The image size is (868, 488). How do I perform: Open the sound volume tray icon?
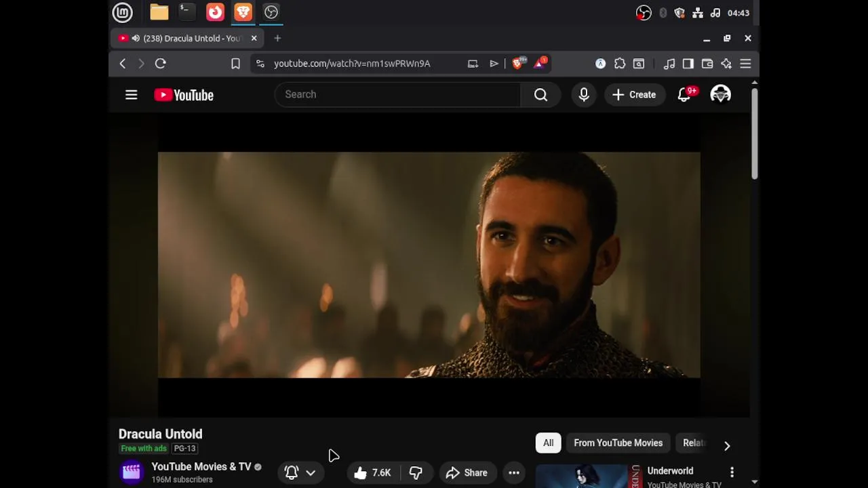pyautogui.click(x=715, y=13)
